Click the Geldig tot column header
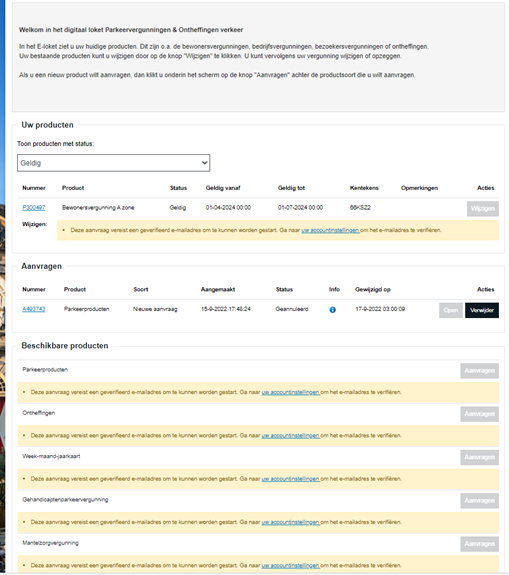 [291, 188]
